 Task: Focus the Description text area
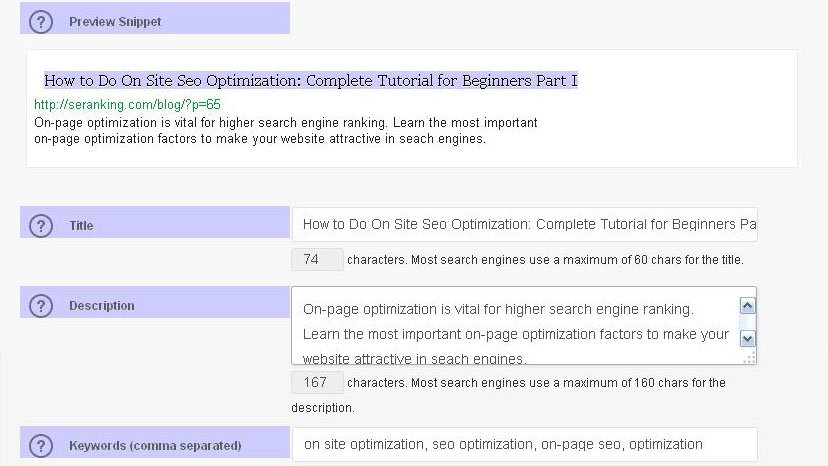click(x=524, y=325)
